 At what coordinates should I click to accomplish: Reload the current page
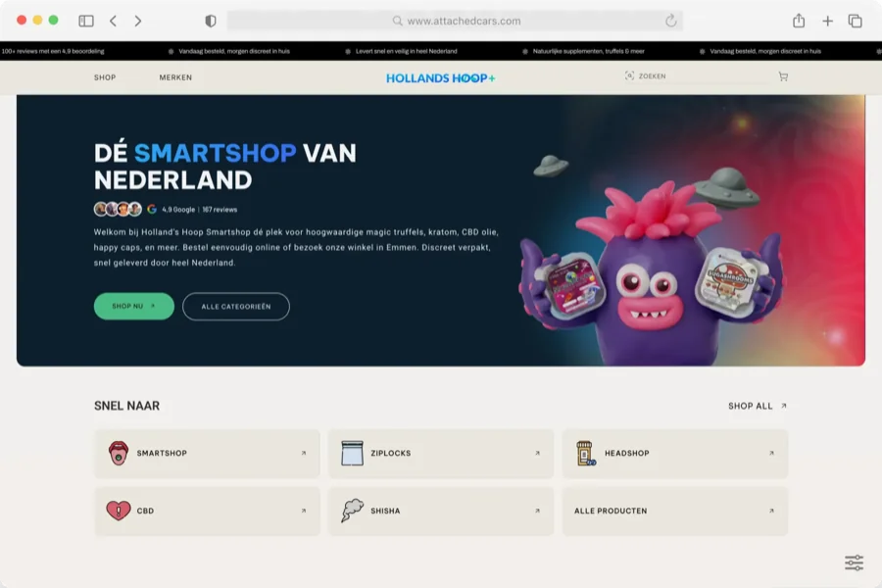pyautogui.click(x=670, y=21)
